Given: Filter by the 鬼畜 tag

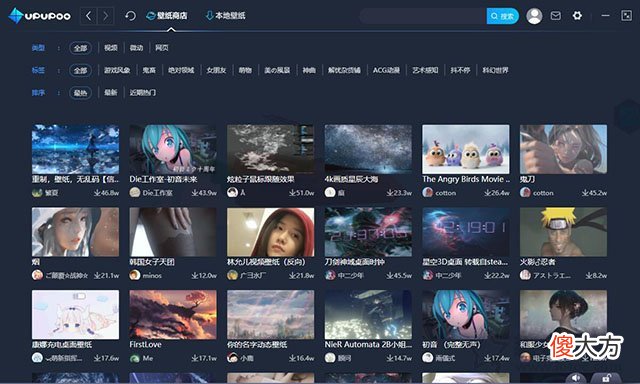Looking at the screenshot, I should pyautogui.click(x=149, y=71).
